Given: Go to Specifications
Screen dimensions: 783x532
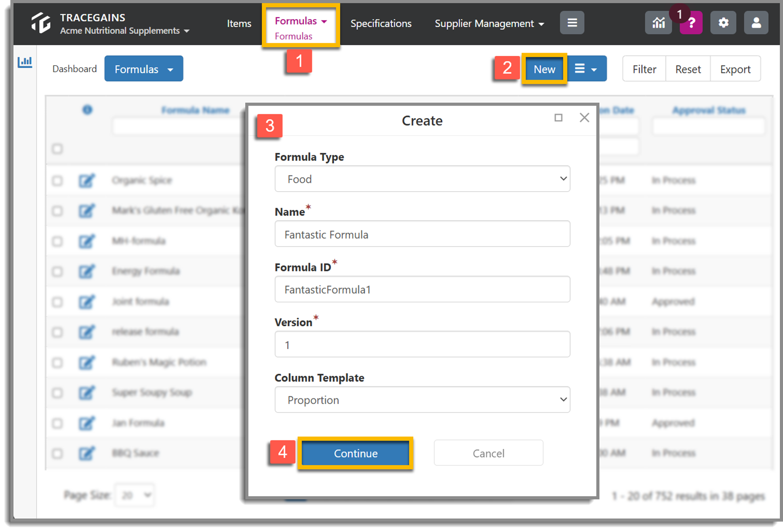Looking at the screenshot, I should coord(381,24).
